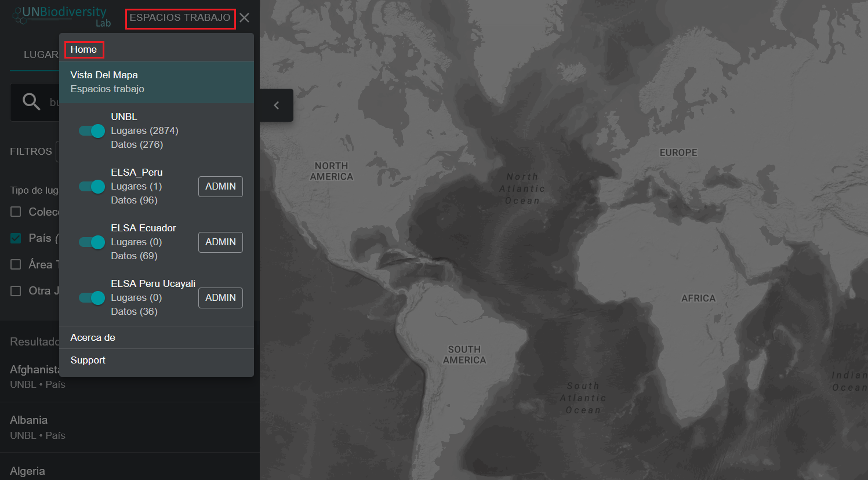This screenshot has height=480, width=868.
Task: Open the Acerca de menu item
Action: click(93, 337)
